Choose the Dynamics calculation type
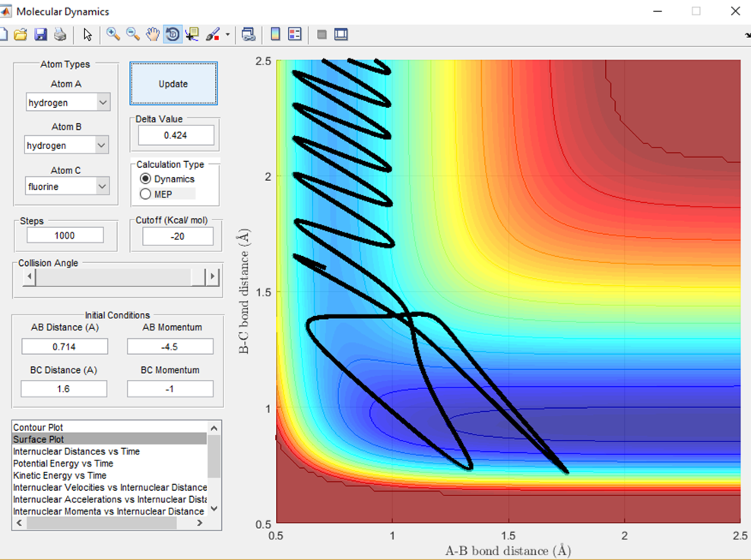Viewport: 751px width, 560px height. point(146,179)
